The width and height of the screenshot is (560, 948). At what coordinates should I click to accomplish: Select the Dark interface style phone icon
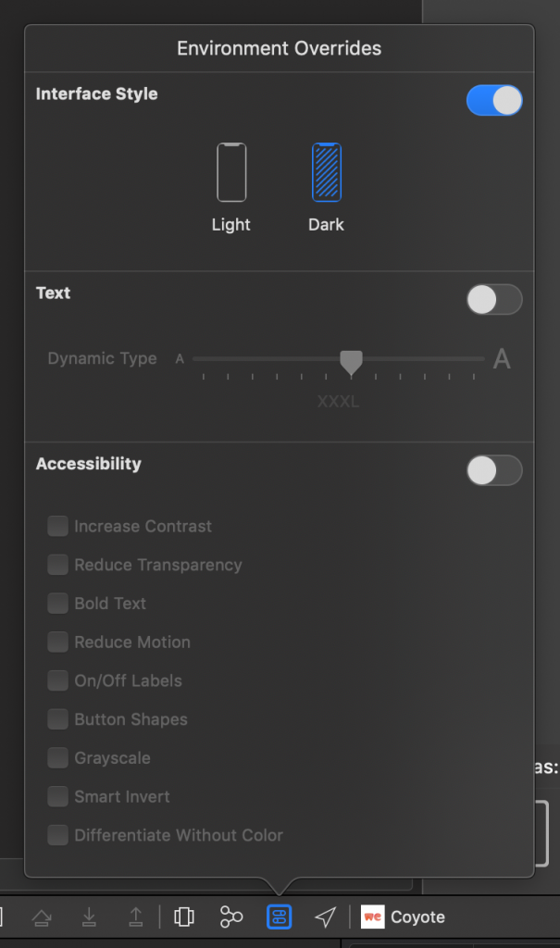[327, 172]
